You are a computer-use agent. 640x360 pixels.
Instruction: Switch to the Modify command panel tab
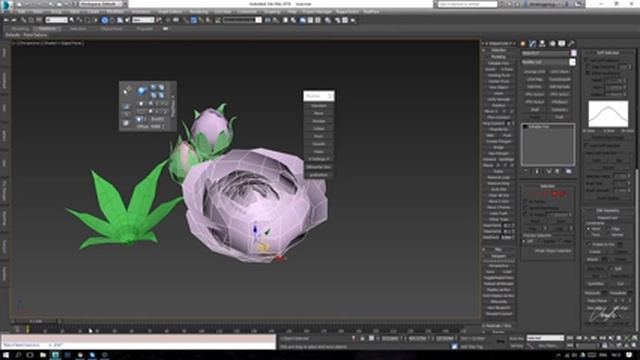click(532, 43)
